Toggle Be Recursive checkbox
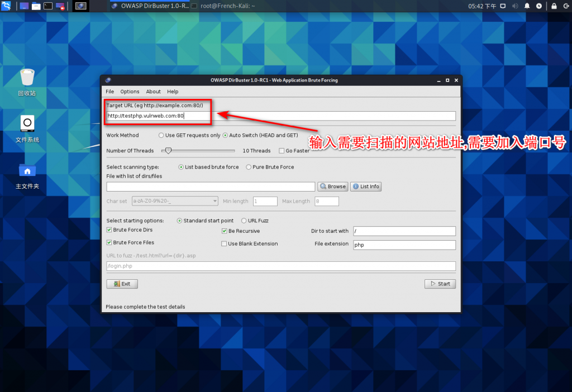Viewport: 572px width, 392px height. pos(225,231)
